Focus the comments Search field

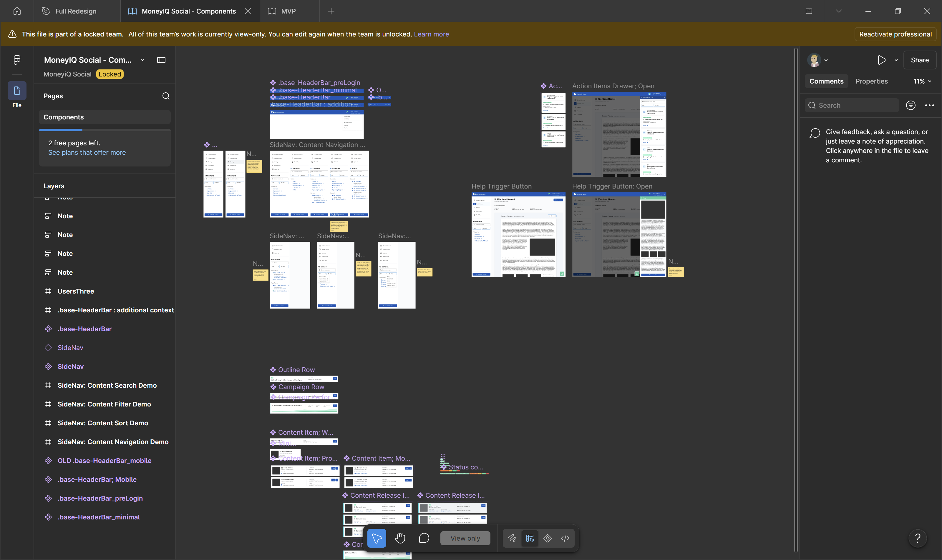(852, 105)
